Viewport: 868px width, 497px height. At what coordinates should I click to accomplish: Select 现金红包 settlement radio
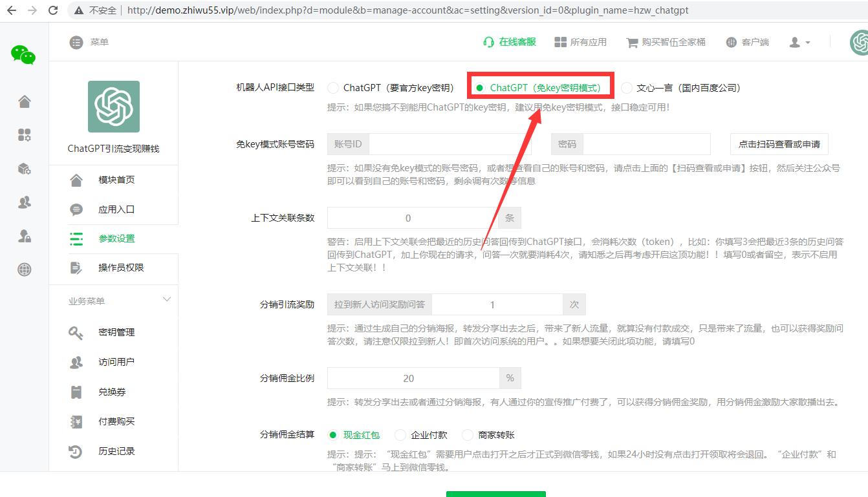point(333,435)
